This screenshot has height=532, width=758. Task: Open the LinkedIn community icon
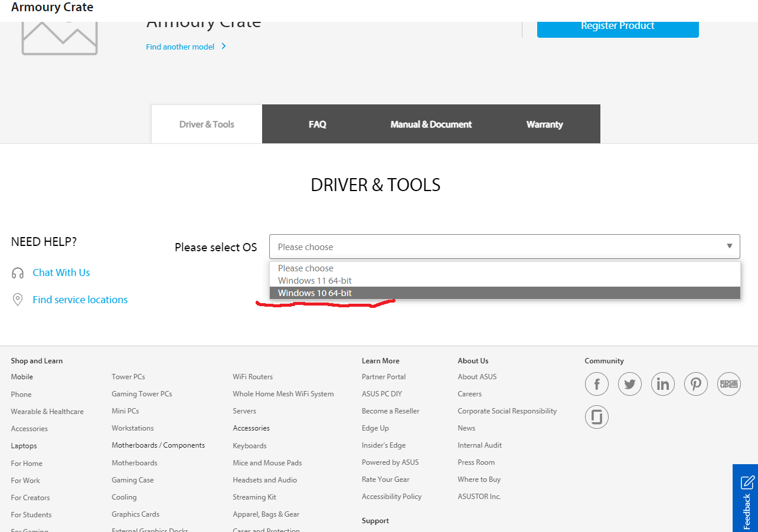663,385
